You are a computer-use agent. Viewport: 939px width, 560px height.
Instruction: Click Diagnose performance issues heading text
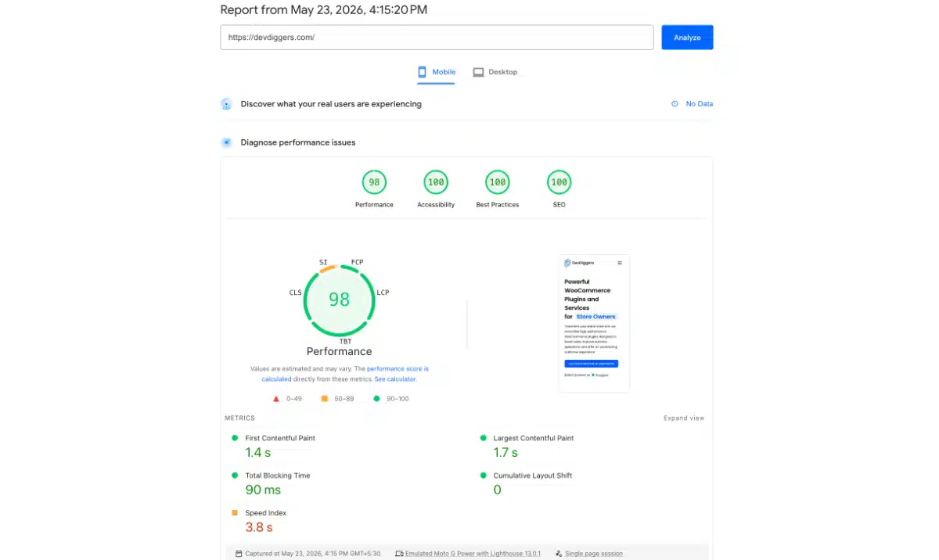(298, 142)
